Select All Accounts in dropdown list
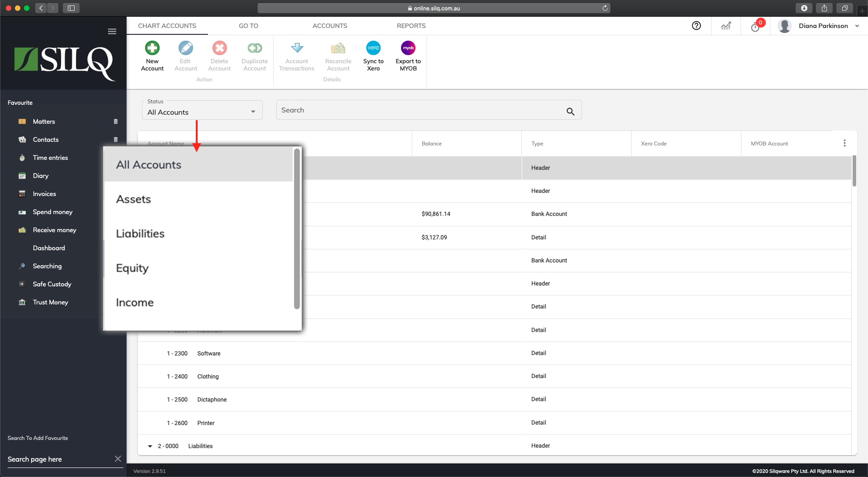This screenshot has width=868, height=477. (198, 165)
